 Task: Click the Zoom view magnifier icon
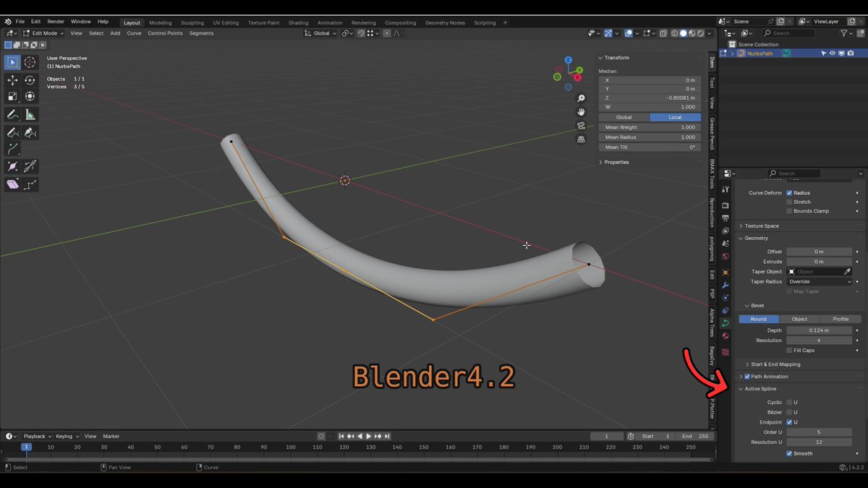point(581,98)
